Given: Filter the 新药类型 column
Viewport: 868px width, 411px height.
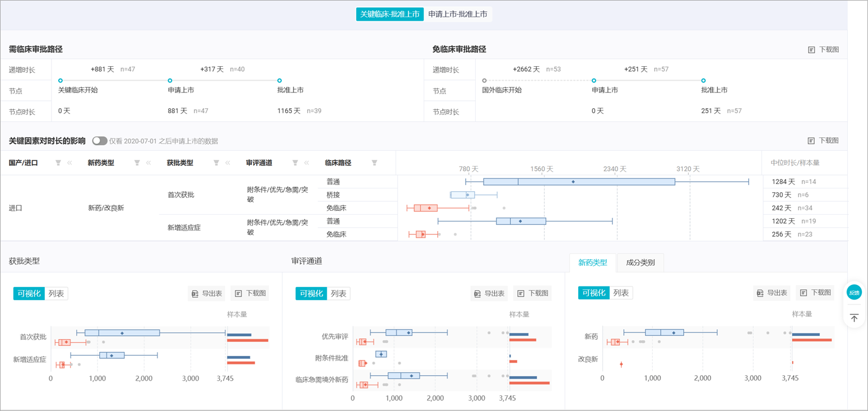Looking at the screenshot, I should (x=137, y=163).
